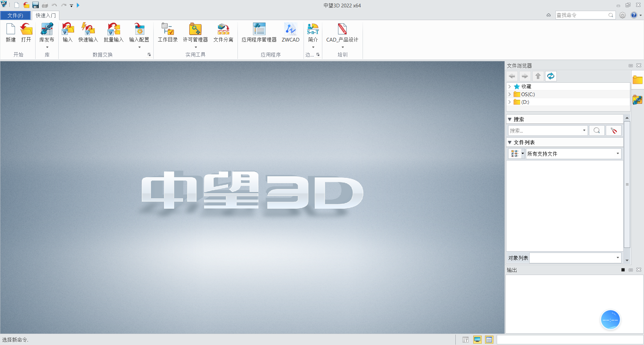Click the blue floating circle assistant button
The width and height of the screenshot is (644, 345).
point(610,320)
